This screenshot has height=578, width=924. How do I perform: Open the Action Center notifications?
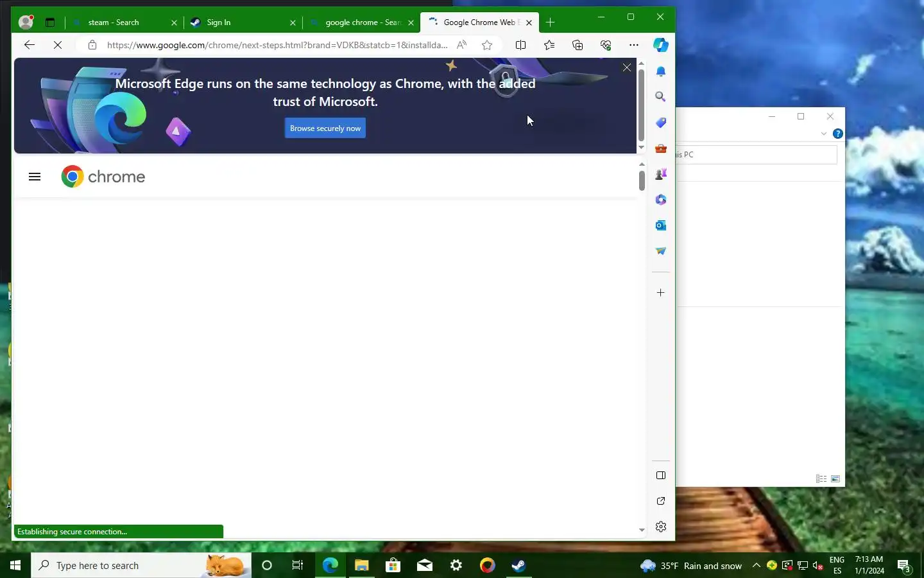click(904, 566)
